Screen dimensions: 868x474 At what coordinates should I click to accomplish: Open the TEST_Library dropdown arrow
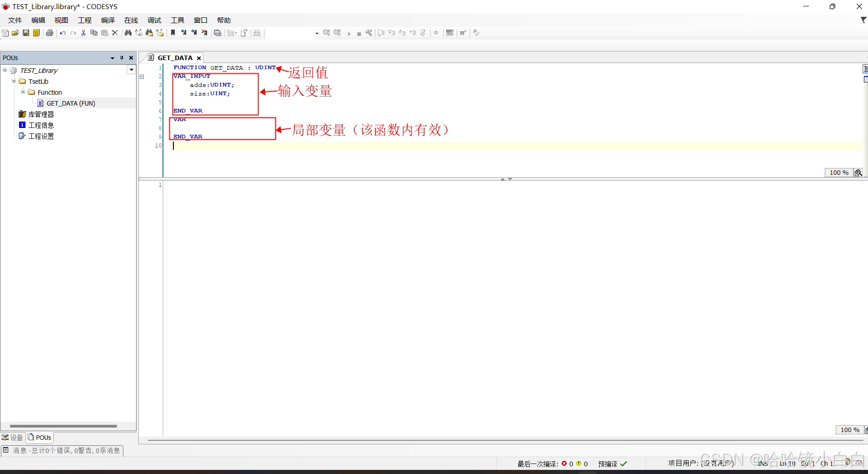pos(131,69)
